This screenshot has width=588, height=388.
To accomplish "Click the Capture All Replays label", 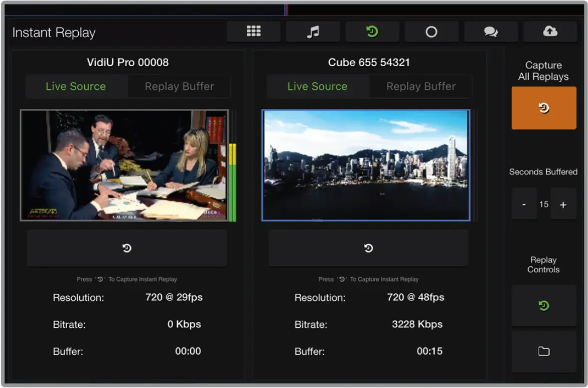I will [x=543, y=71].
